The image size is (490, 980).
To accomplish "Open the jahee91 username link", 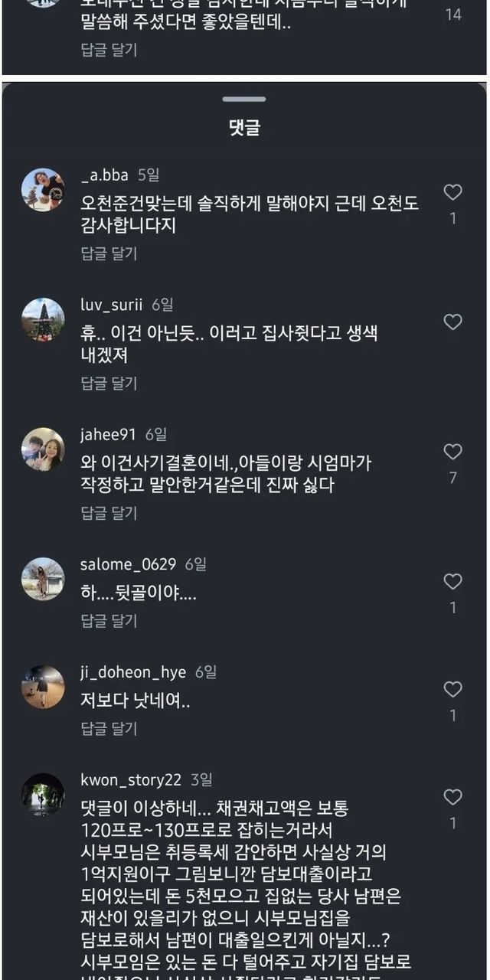I will click(x=108, y=435).
